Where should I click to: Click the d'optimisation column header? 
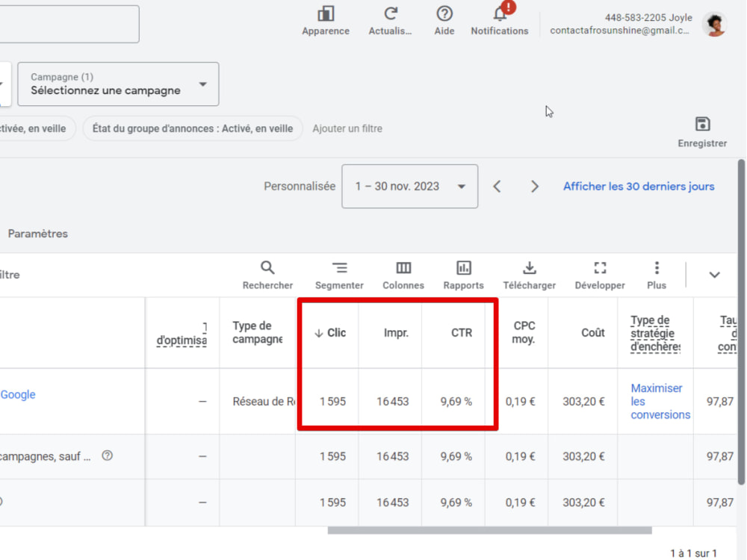(182, 334)
